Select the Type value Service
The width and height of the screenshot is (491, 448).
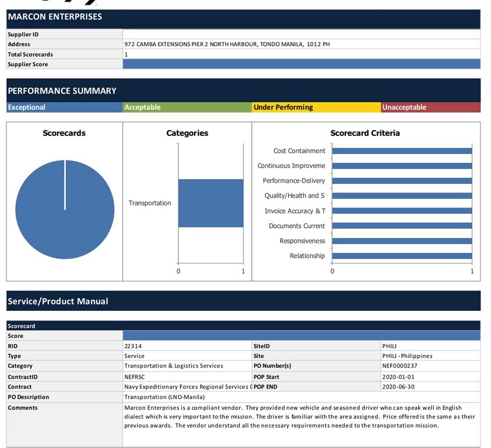coord(134,356)
